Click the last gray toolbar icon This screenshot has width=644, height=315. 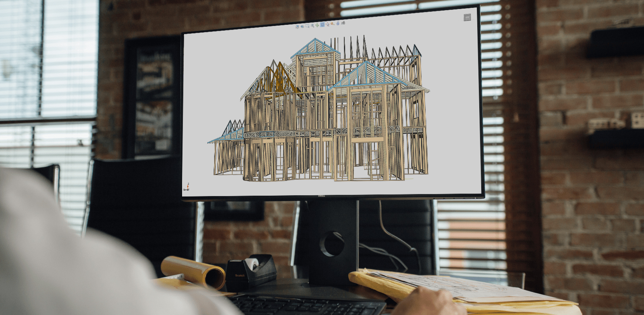pyautogui.click(x=343, y=23)
